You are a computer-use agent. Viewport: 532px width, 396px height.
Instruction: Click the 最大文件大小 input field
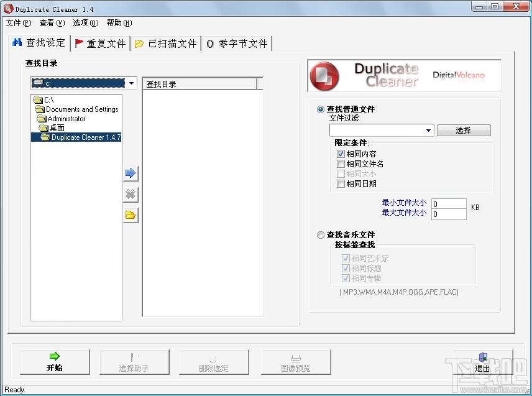pos(449,214)
